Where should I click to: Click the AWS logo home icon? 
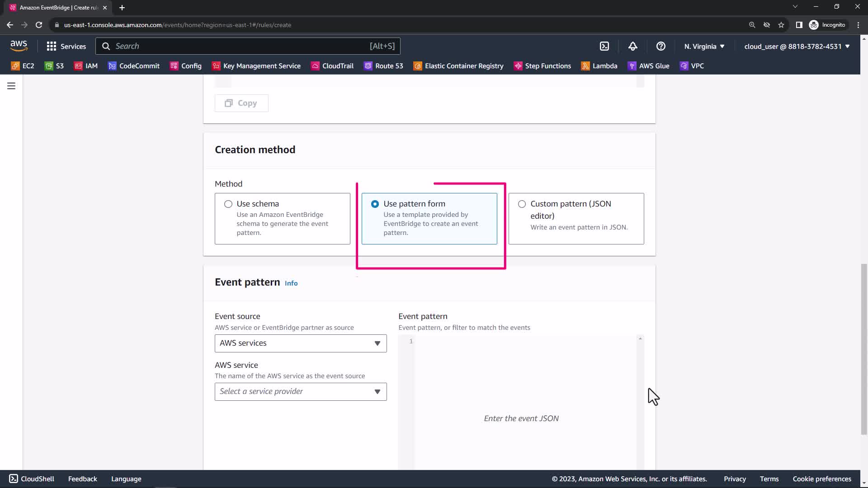[x=19, y=46]
